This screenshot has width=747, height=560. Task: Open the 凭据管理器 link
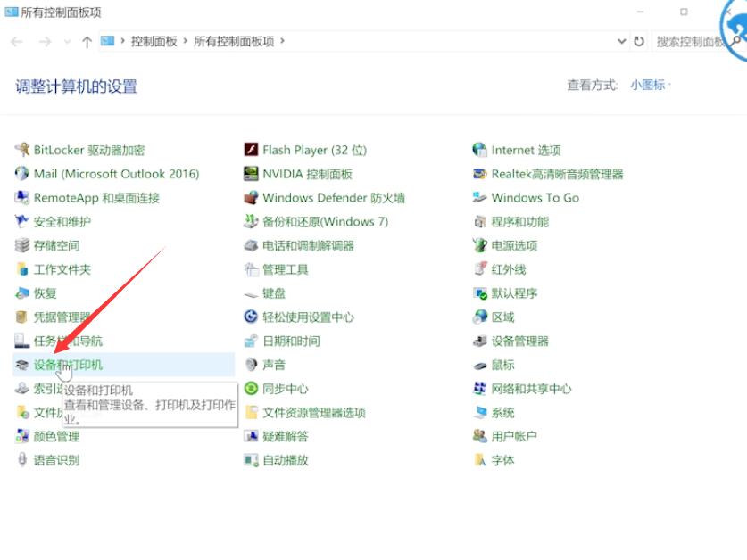62,317
